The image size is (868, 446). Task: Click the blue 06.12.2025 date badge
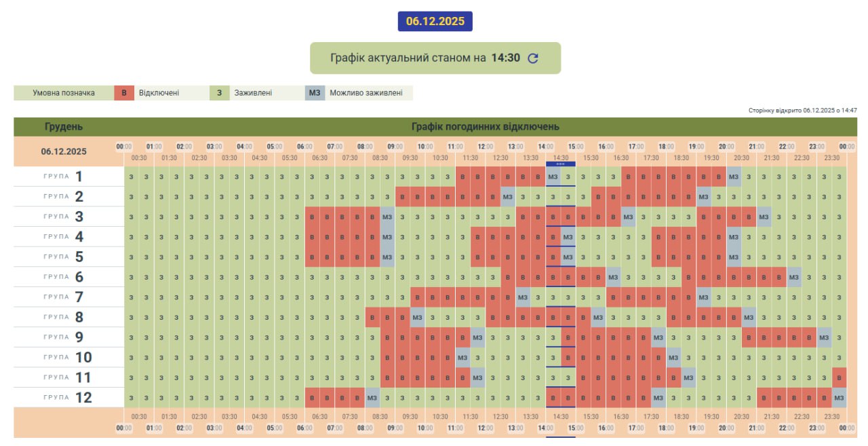(435, 21)
